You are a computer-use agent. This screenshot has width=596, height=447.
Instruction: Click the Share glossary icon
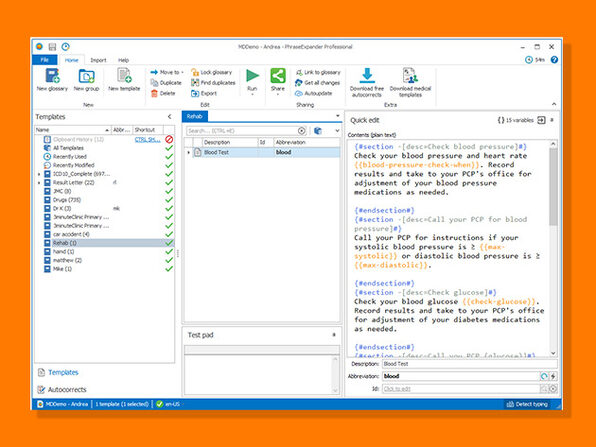[x=277, y=81]
